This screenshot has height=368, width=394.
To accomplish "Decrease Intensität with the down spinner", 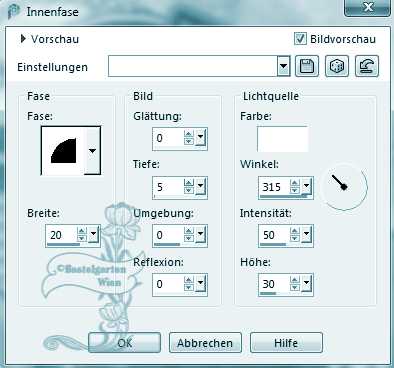I will pyautogui.click(x=295, y=238).
